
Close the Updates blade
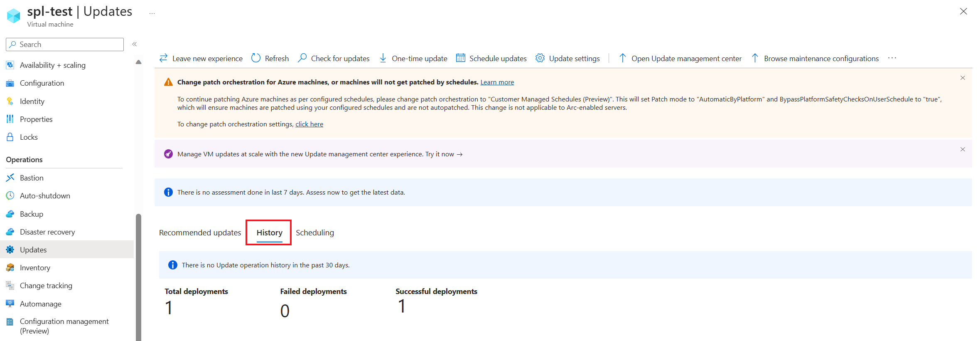963,11
